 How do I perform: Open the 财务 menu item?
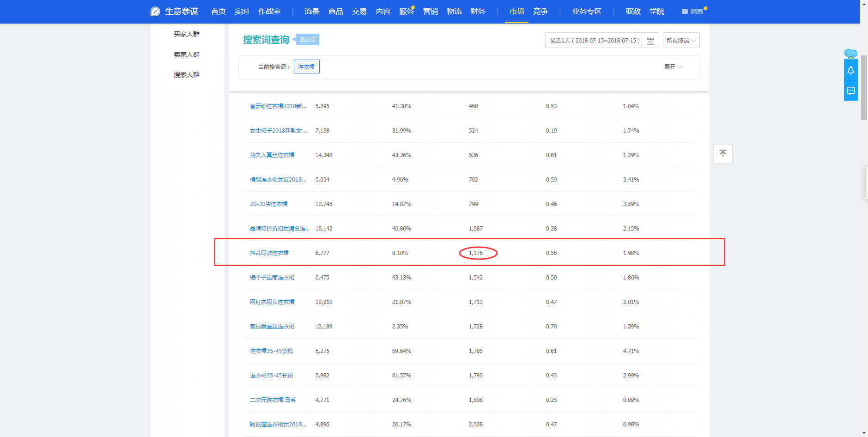(478, 12)
